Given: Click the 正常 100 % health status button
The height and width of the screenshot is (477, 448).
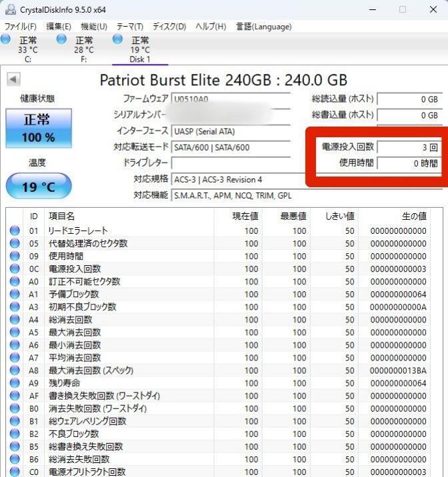Looking at the screenshot, I should (x=39, y=129).
